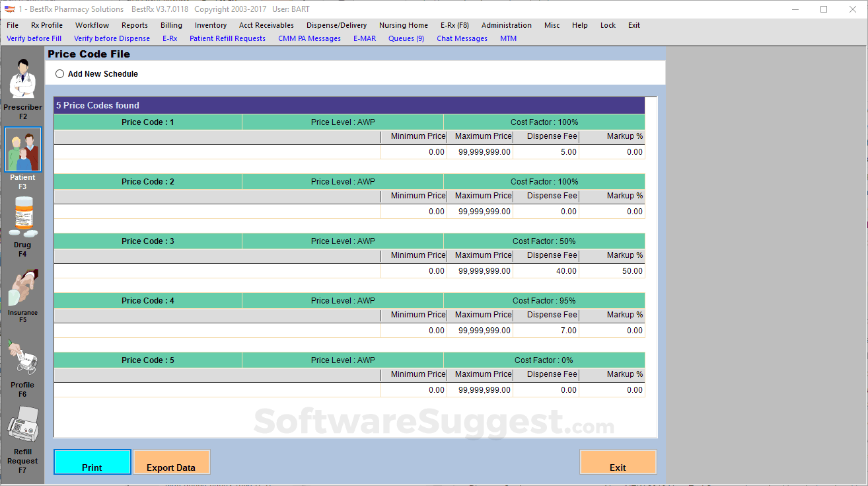Viewport: 868px width, 486px height.
Task: Select the Price Code : 3 header row
Action: 148,241
